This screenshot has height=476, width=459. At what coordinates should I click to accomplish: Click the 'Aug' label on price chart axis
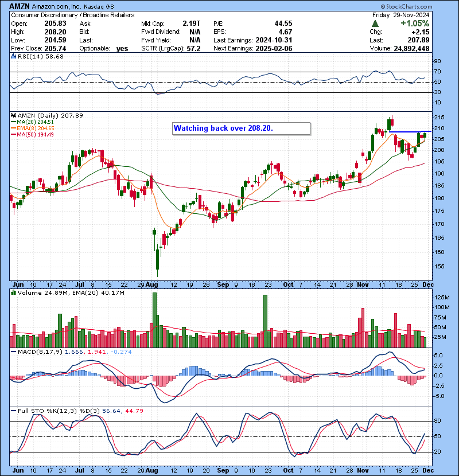tap(151, 285)
